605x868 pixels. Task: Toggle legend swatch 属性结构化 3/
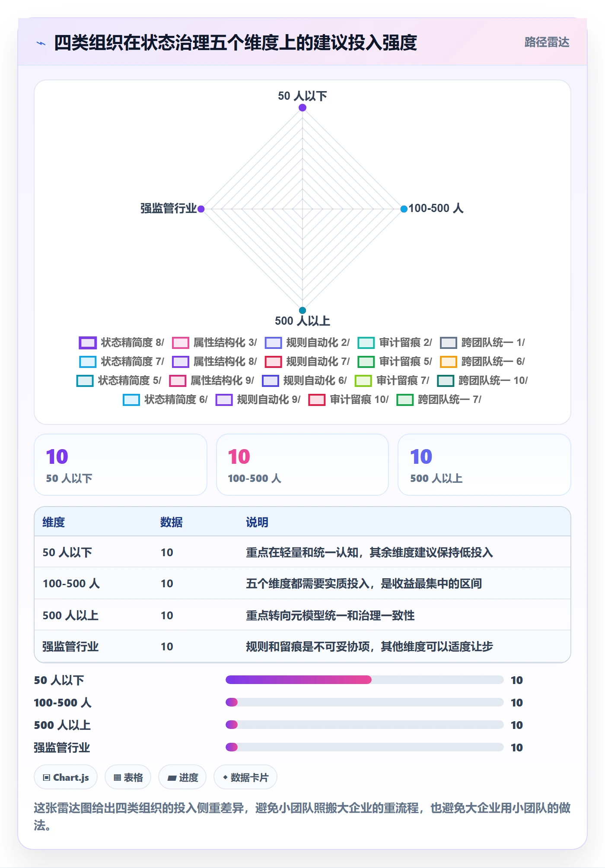click(180, 343)
